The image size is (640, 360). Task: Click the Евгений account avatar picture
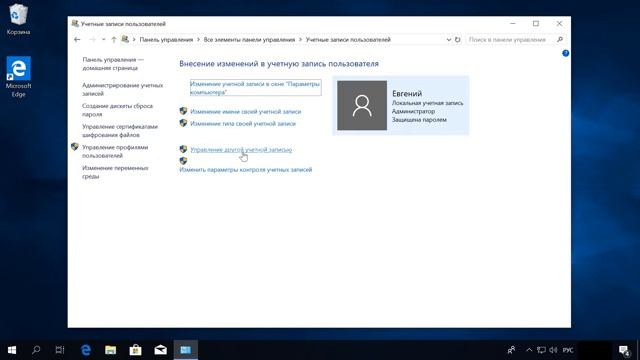[362, 105]
